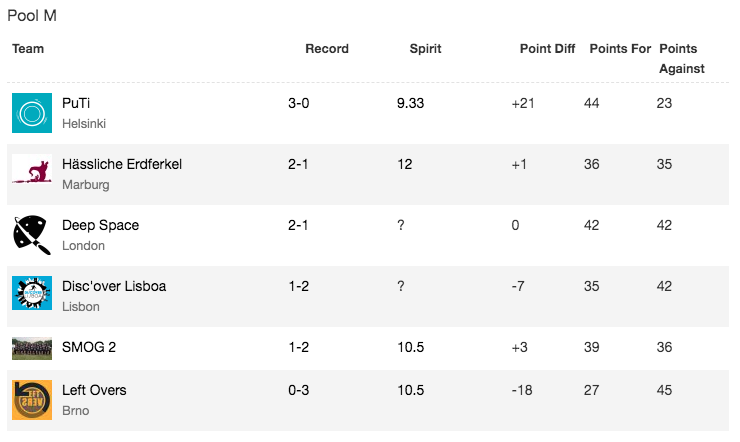
Task: Open the Left Overs orange logo
Action: 32,400
